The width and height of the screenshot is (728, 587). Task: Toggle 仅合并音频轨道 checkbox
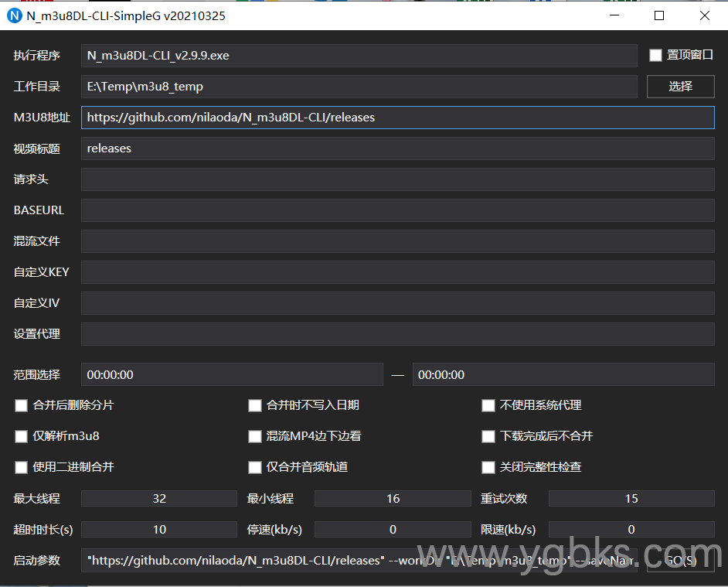coord(255,467)
